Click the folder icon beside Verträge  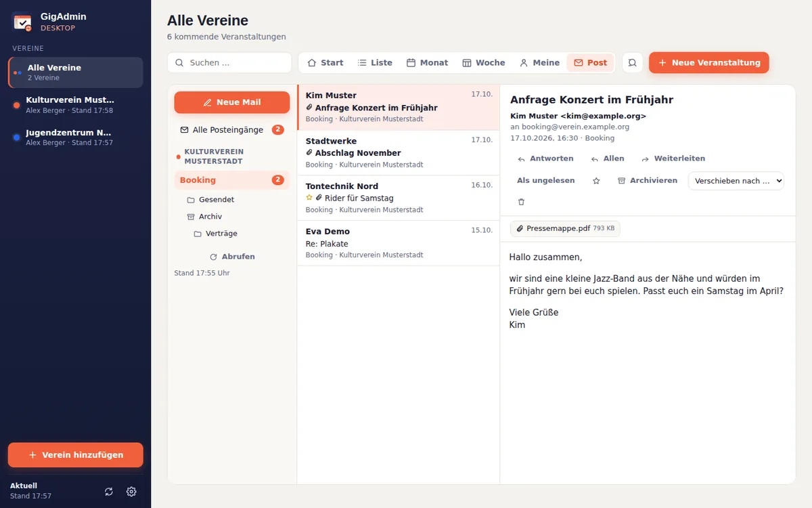click(198, 234)
